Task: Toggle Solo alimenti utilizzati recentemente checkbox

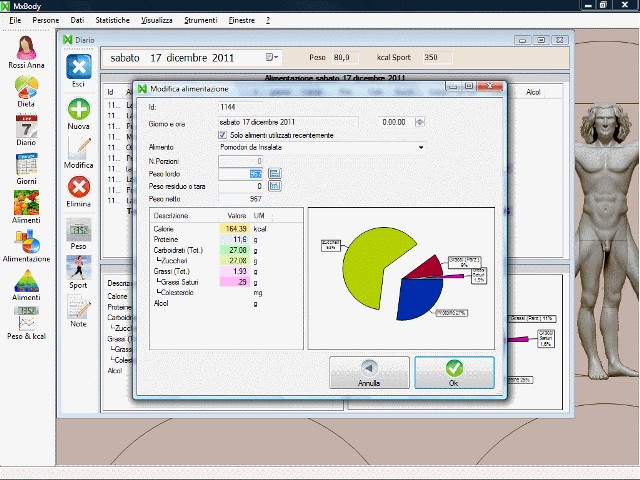Action: 222,134
